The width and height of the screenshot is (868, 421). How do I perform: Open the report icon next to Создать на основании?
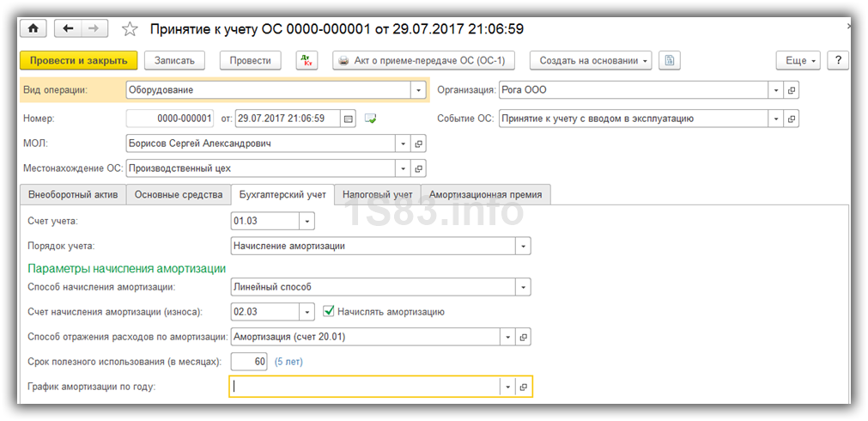pos(670,60)
